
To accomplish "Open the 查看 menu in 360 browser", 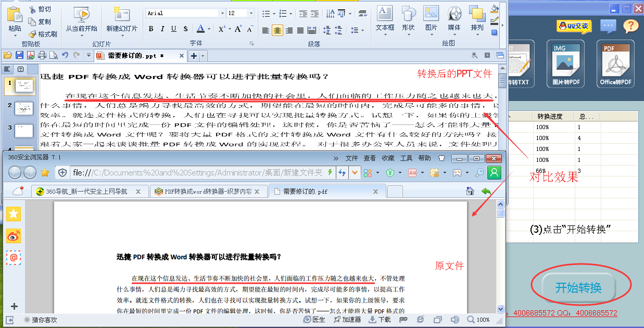I will pos(370,158).
